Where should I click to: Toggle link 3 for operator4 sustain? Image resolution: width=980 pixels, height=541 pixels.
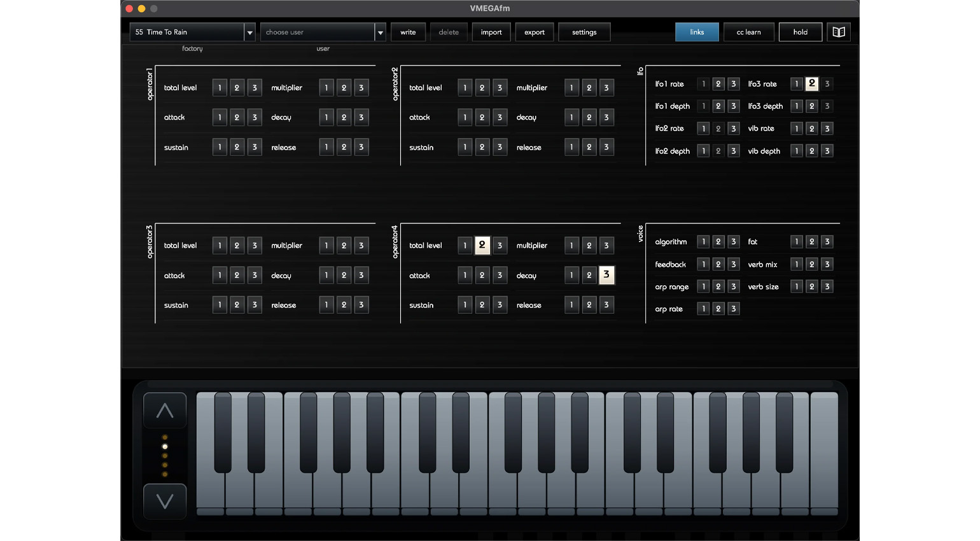point(500,305)
